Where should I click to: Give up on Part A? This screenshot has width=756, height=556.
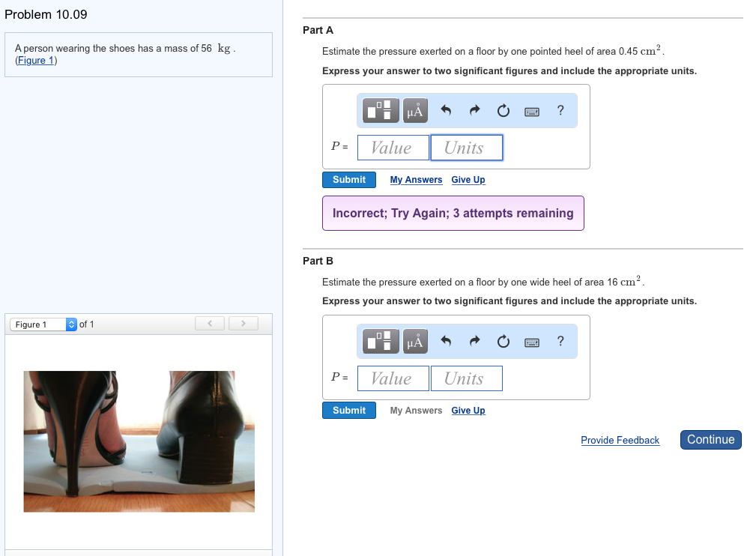tap(468, 180)
